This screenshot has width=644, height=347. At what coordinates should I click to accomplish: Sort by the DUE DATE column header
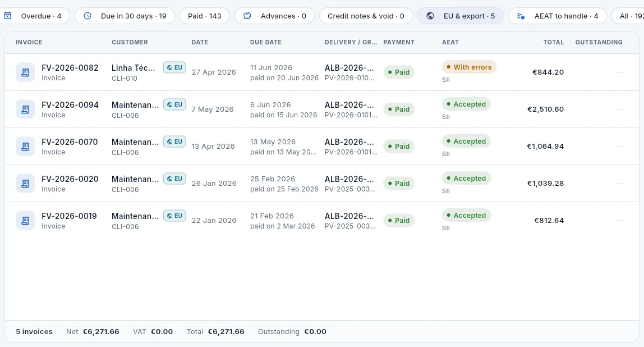click(x=266, y=42)
